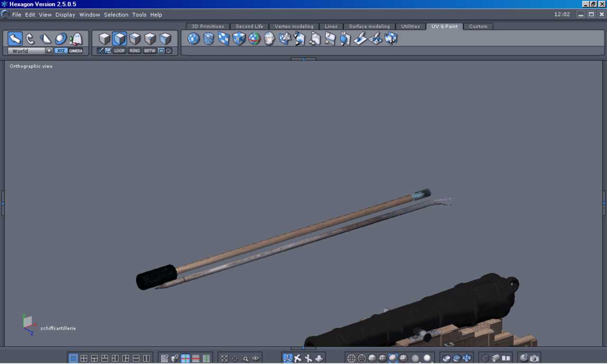Click the colorful globe UV icon
Viewport: 607px width, 364px height.
(254, 38)
